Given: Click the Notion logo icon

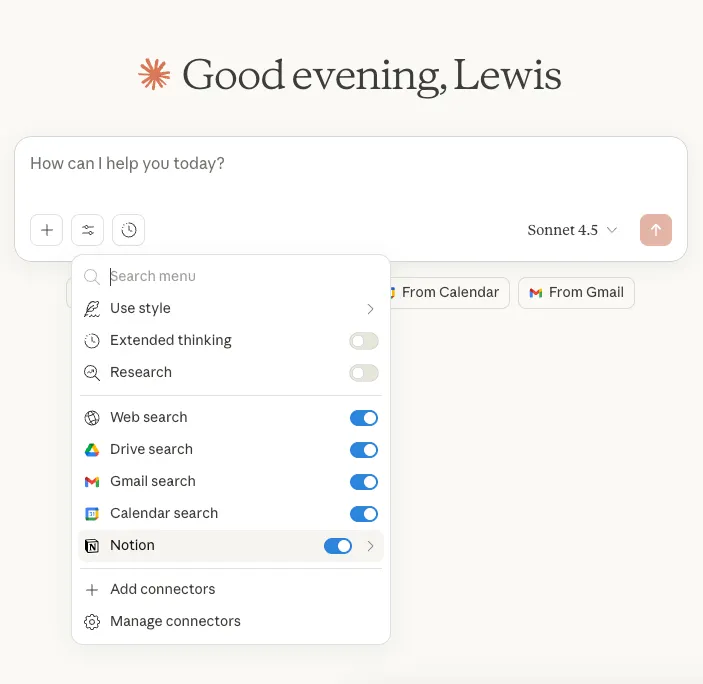Looking at the screenshot, I should (x=92, y=546).
